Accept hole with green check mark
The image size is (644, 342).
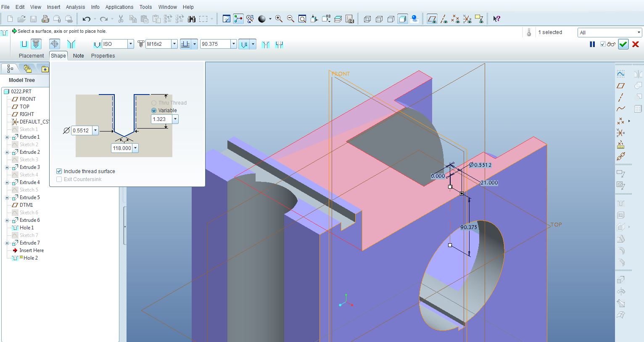[623, 44]
